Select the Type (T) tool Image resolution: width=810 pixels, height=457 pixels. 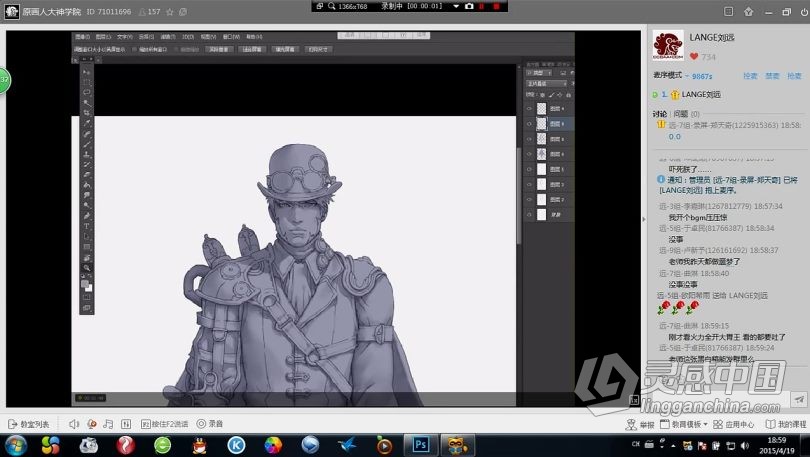tap(86, 226)
